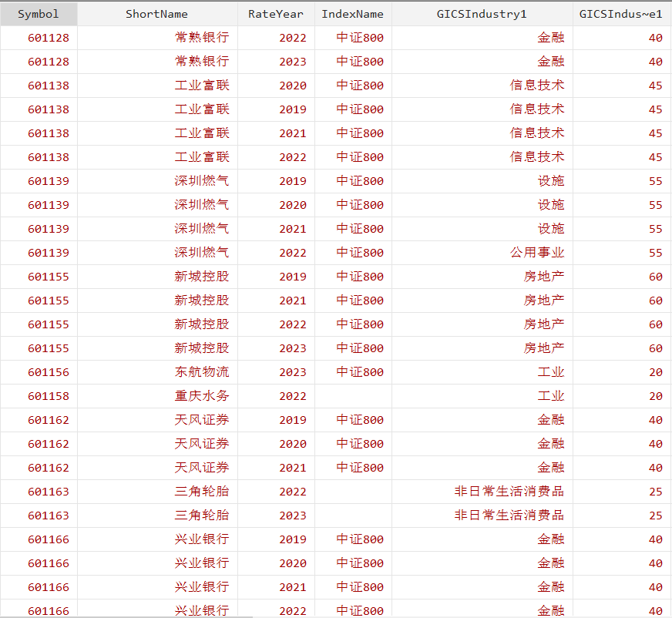Select the IndexName column header
The height and width of the screenshot is (618, 672).
[353, 14]
